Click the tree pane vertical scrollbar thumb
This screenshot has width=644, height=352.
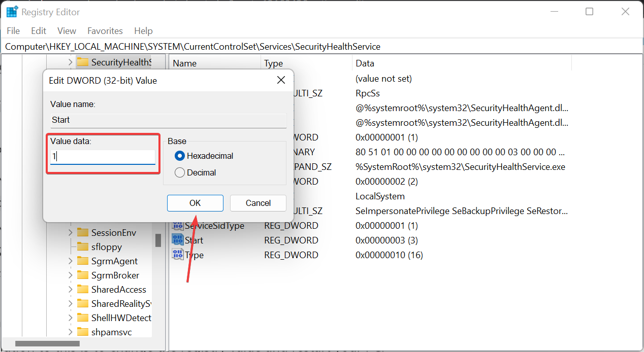[x=158, y=240]
